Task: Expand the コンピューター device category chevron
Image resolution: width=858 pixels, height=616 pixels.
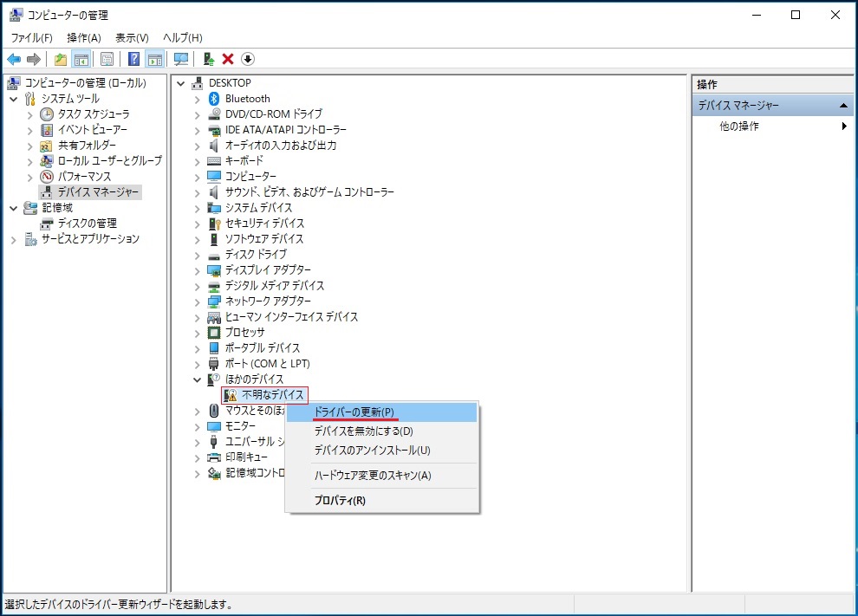Action: 197,178
